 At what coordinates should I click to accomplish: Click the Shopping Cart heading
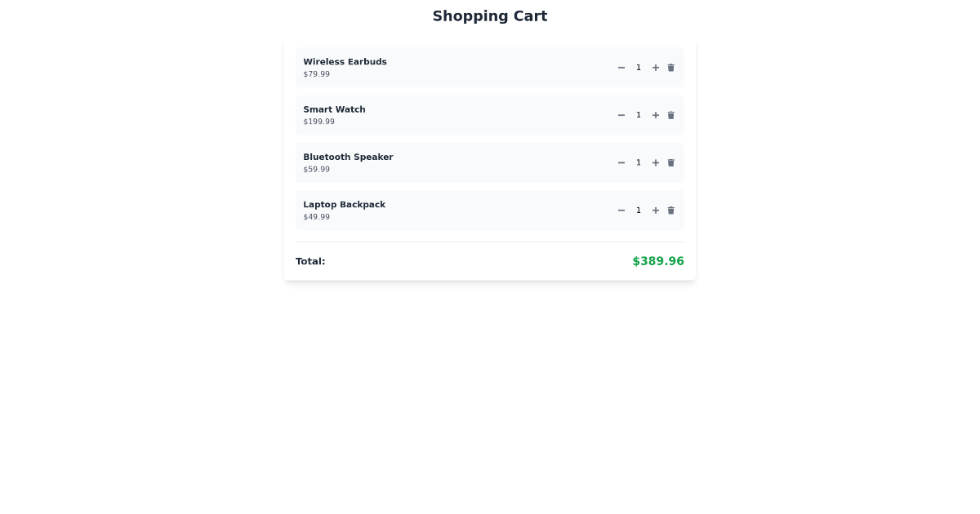[490, 16]
